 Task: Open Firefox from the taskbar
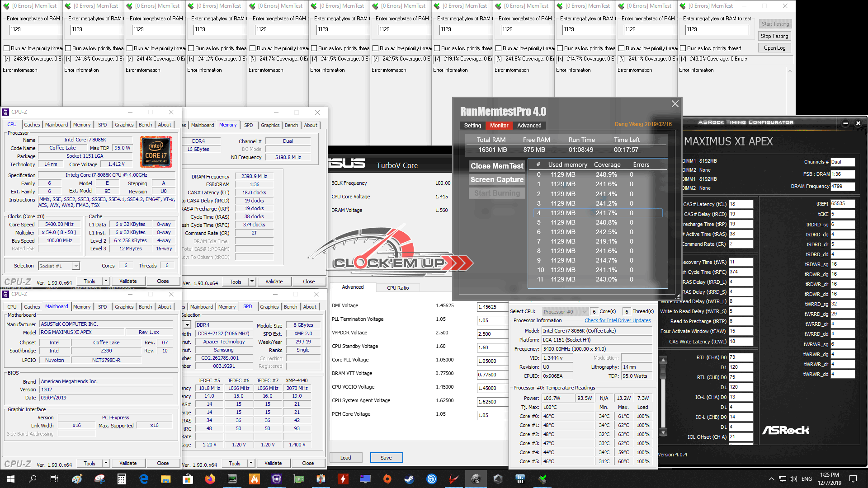[x=210, y=479]
